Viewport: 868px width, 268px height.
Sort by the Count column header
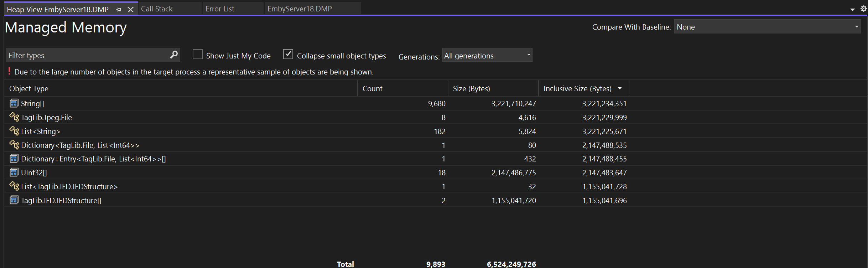[372, 88]
